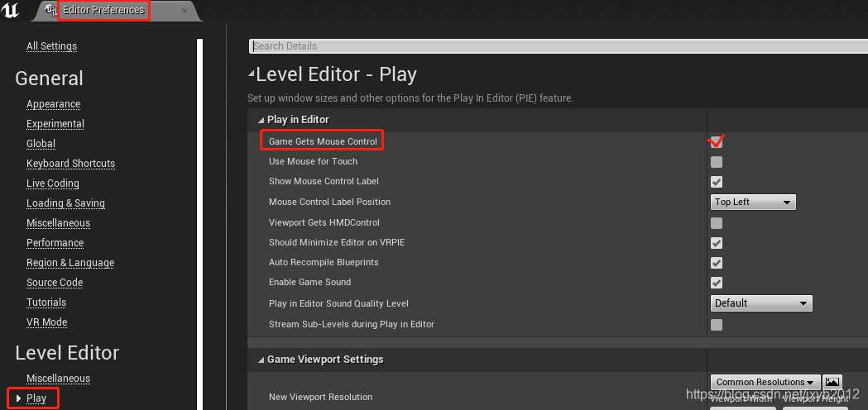The image size is (868, 410).
Task: Click the Editor Preferences tab icon
Action: (x=50, y=10)
